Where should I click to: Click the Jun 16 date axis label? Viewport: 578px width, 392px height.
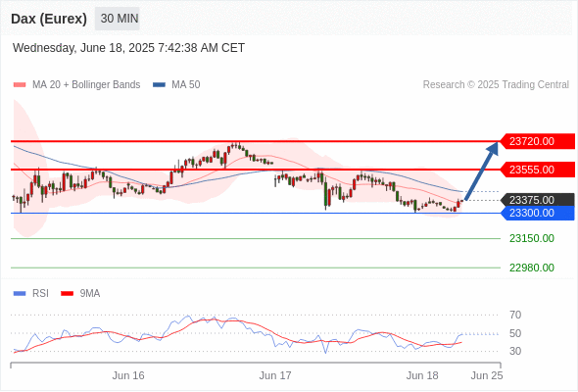128,375
